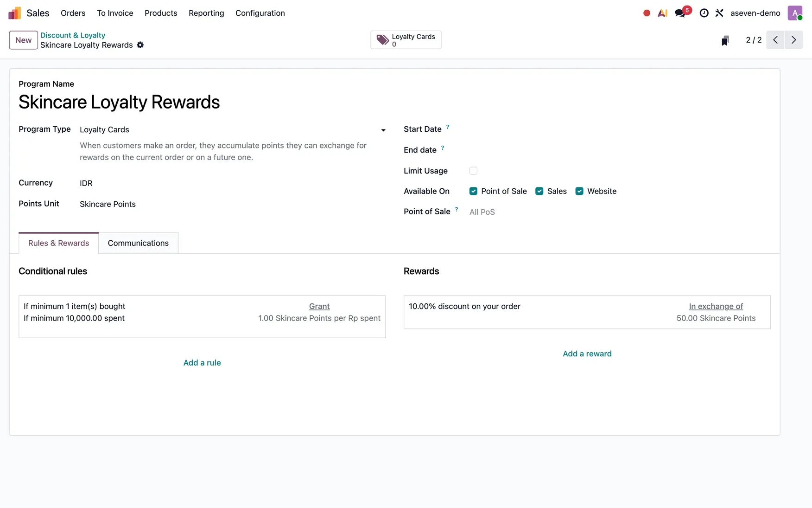
Task: Open the user avatar menu
Action: (795, 13)
